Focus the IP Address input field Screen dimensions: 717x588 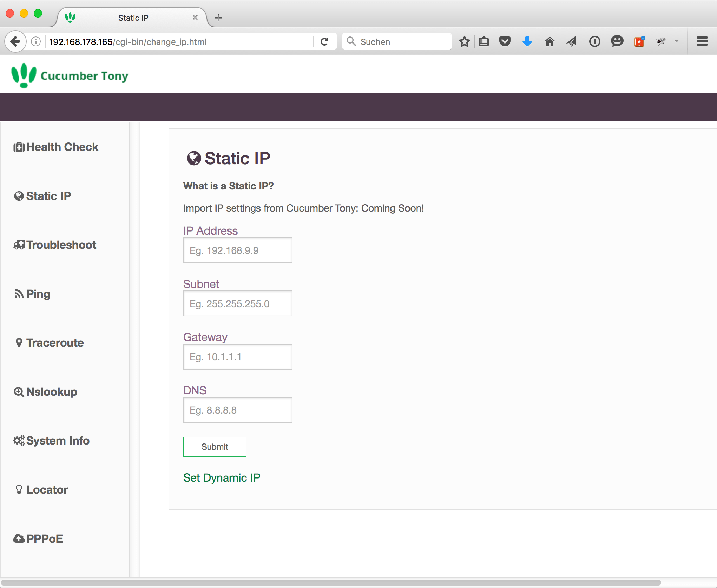238,250
